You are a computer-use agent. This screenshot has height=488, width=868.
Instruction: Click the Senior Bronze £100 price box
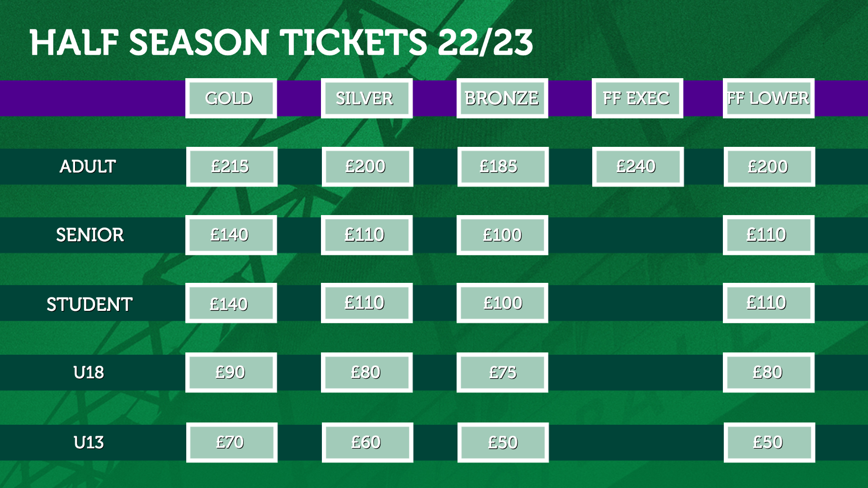[502, 235]
